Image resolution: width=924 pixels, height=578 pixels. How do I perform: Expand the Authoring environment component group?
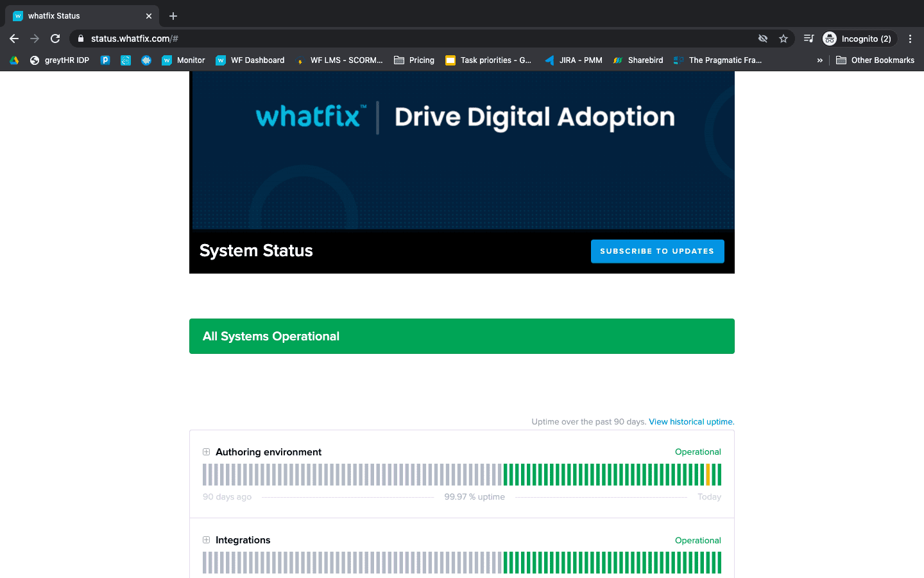click(206, 452)
